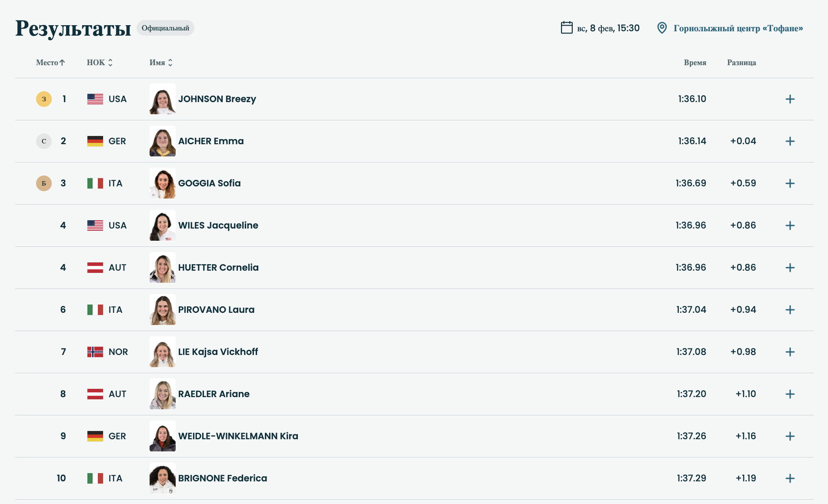Click WEIDLE-WINKELMANN Kira name link
This screenshot has height=504, width=828.
coord(238,436)
